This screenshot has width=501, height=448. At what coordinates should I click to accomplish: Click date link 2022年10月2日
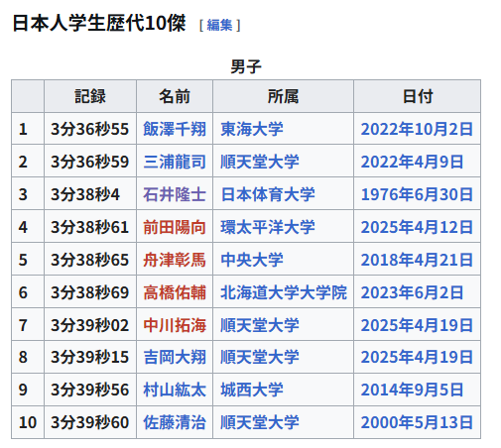pyautogui.click(x=417, y=129)
